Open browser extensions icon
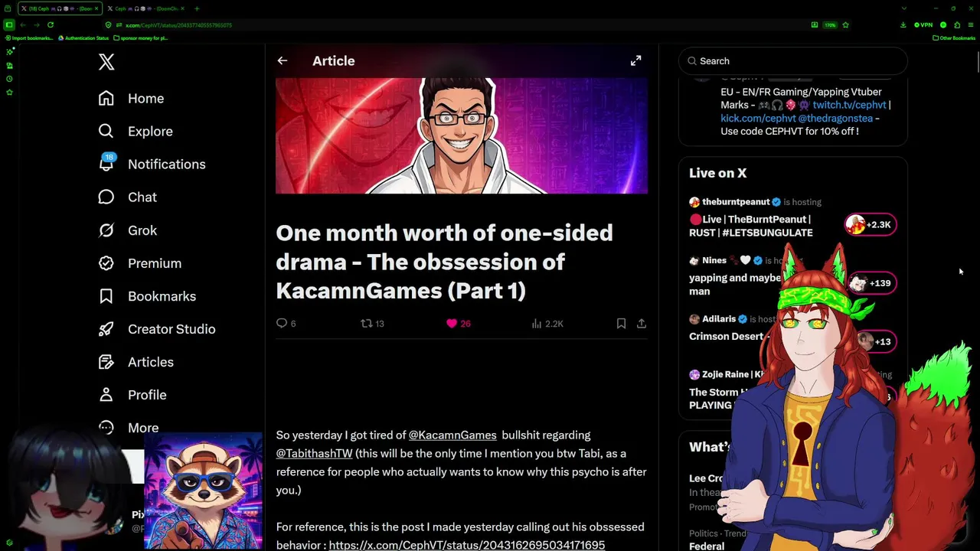The image size is (980, 551). (957, 24)
